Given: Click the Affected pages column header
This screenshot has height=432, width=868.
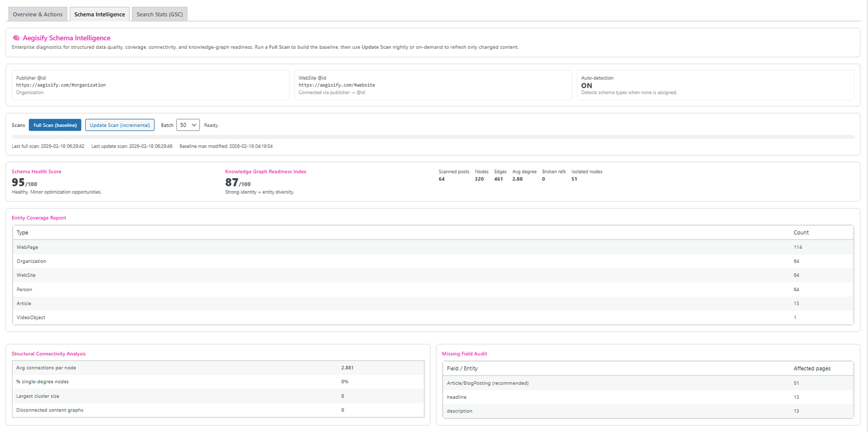Looking at the screenshot, I should tap(812, 369).
